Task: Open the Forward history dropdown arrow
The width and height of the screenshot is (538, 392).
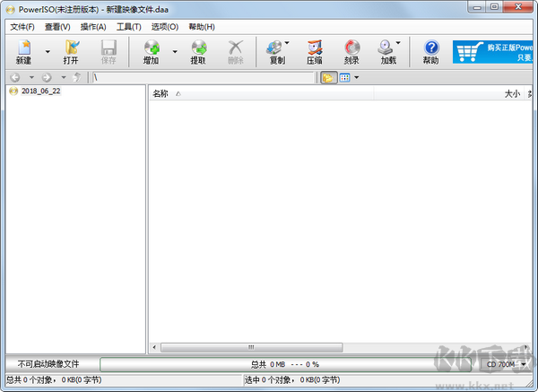Action: [x=64, y=77]
